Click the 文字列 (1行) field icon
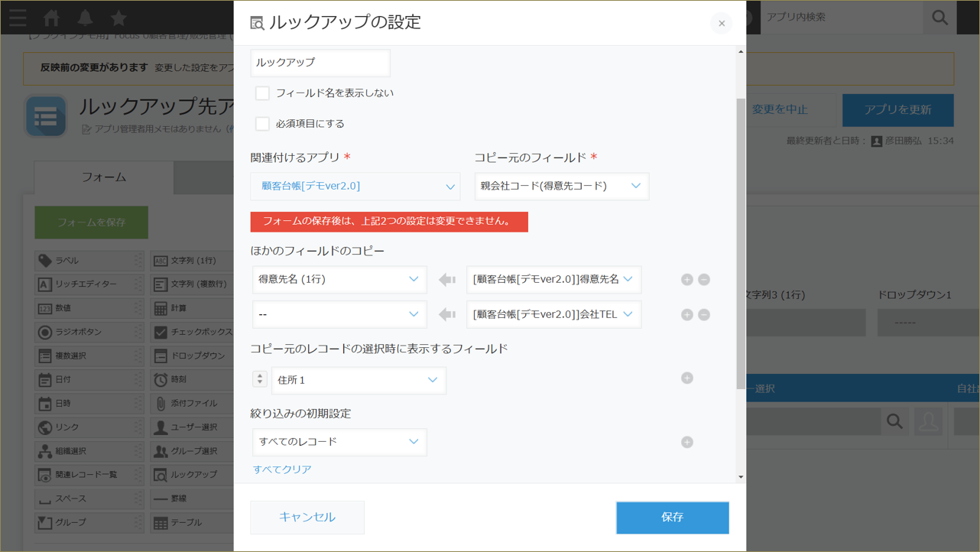 point(161,261)
